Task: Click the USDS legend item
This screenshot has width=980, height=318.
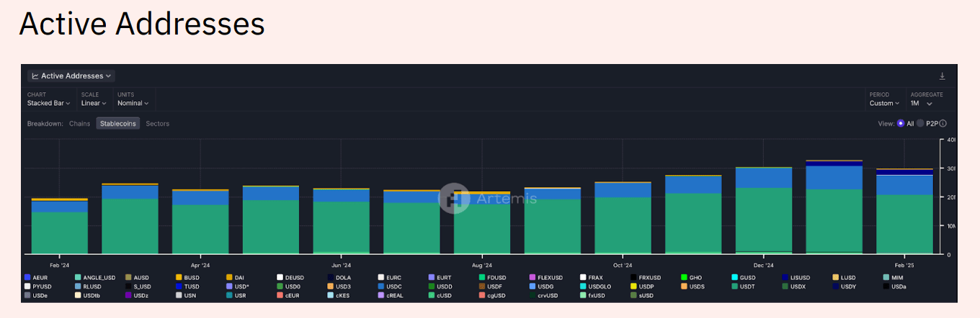Action: pos(692,286)
